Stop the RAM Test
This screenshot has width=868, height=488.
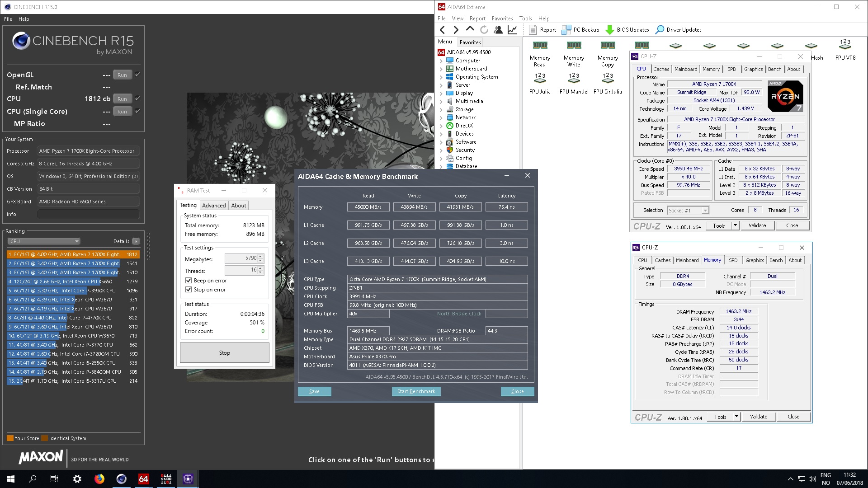click(x=225, y=353)
